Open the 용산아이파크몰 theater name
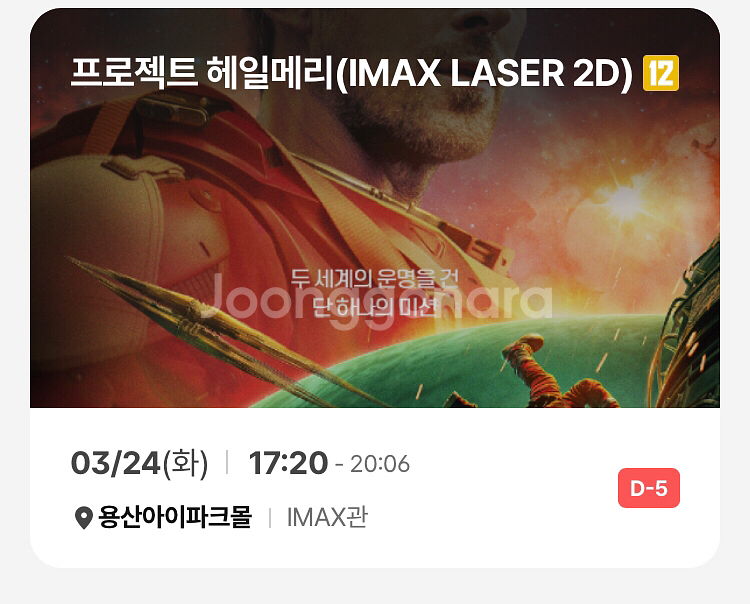The image size is (750, 604). (175, 517)
